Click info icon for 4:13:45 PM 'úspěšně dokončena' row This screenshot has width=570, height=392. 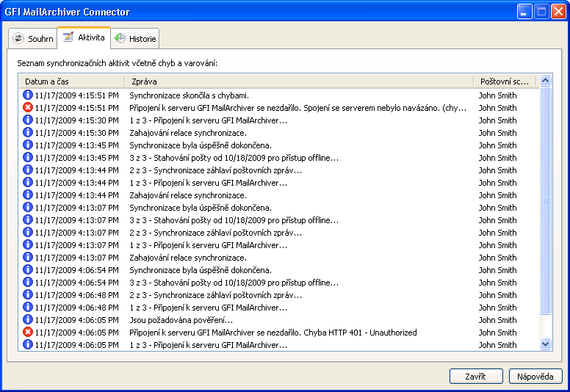28,145
